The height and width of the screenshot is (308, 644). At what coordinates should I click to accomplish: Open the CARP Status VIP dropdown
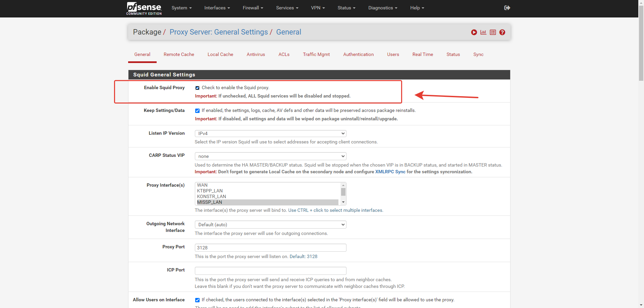click(270, 156)
